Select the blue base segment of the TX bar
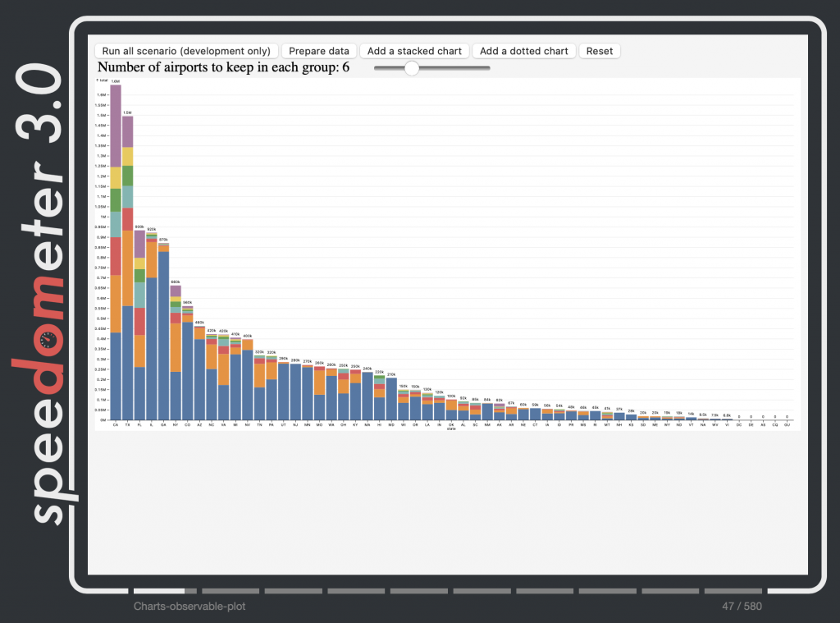 coord(127,361)
